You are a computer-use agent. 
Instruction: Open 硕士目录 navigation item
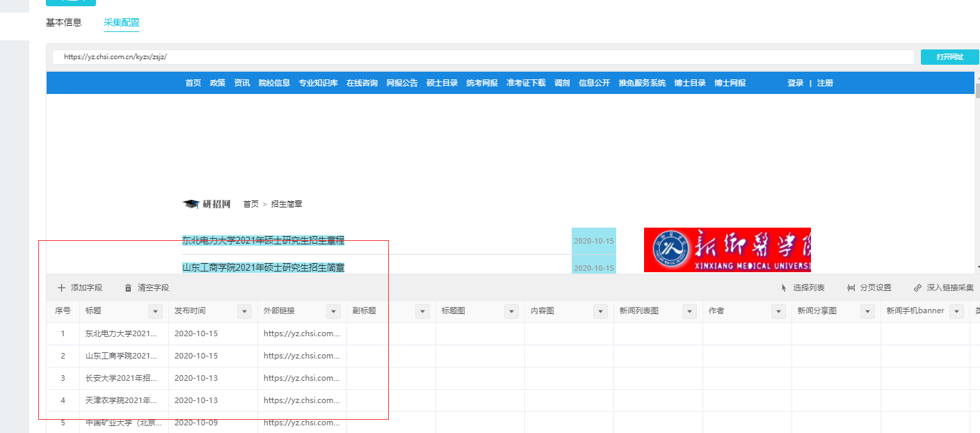click(442, 83)
